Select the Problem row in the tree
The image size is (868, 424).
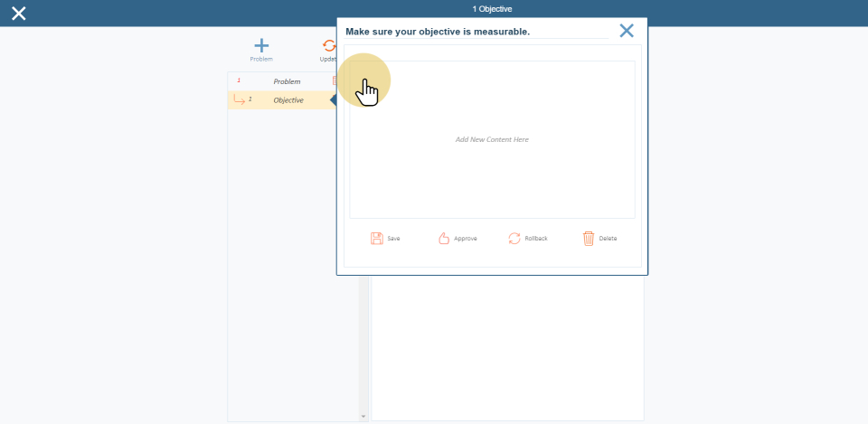click(x=287, y=81)
